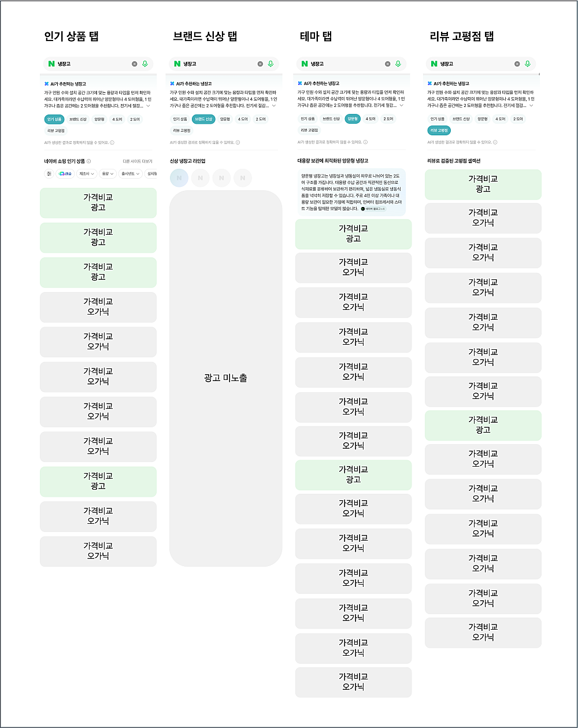578x728 pixels.
Task: Tap microphone icon in 인기 상품 탭 panel
Action: pyautogui.click(x=145, y=64)
